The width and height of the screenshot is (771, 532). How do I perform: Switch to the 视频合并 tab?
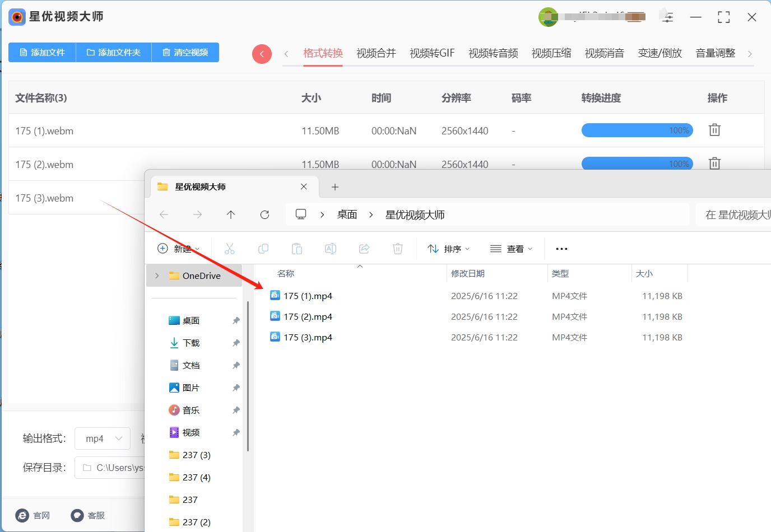(376, 53)
